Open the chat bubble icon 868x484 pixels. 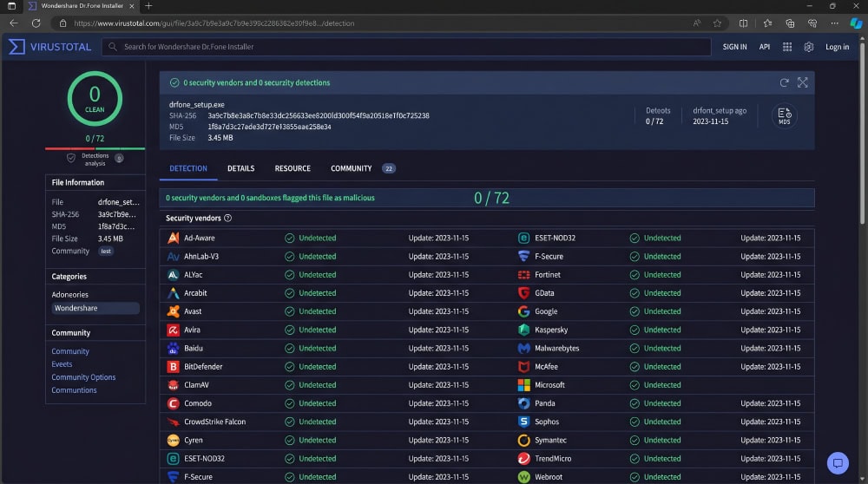click(838, 463)
